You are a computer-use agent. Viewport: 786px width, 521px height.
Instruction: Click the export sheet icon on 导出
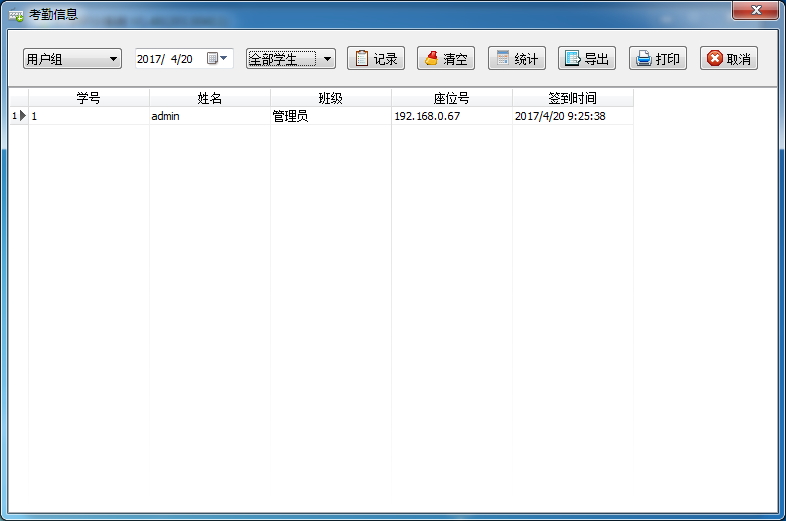pyautogui.click(x=572, y=58)
